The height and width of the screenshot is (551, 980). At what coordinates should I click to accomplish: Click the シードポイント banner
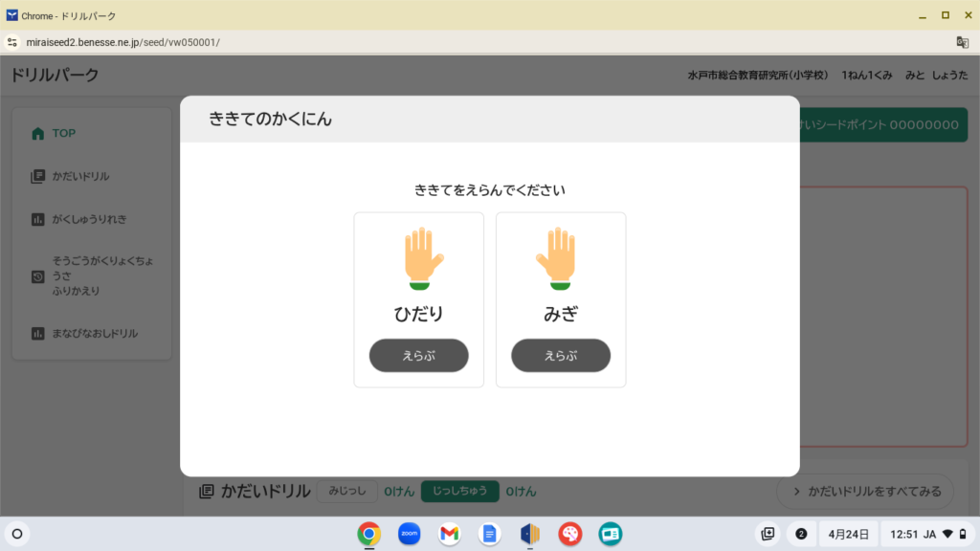pos(883,124)
